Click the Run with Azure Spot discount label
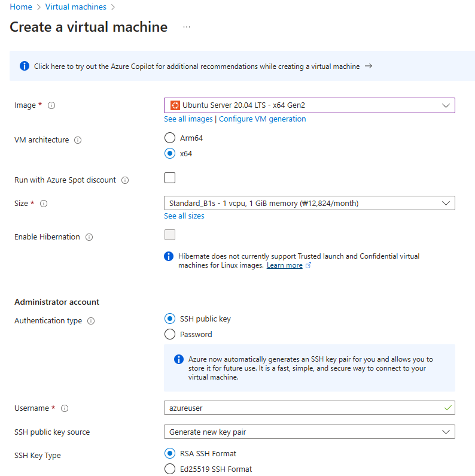475x476 pixels. (65, 180)
